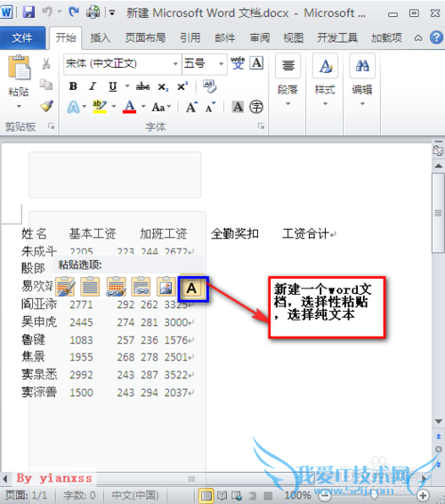This screenshot has width=445, height=504.
Task: Open the 剪贴板 clipboard pane launcher
Action: click(x=51, y=126)
